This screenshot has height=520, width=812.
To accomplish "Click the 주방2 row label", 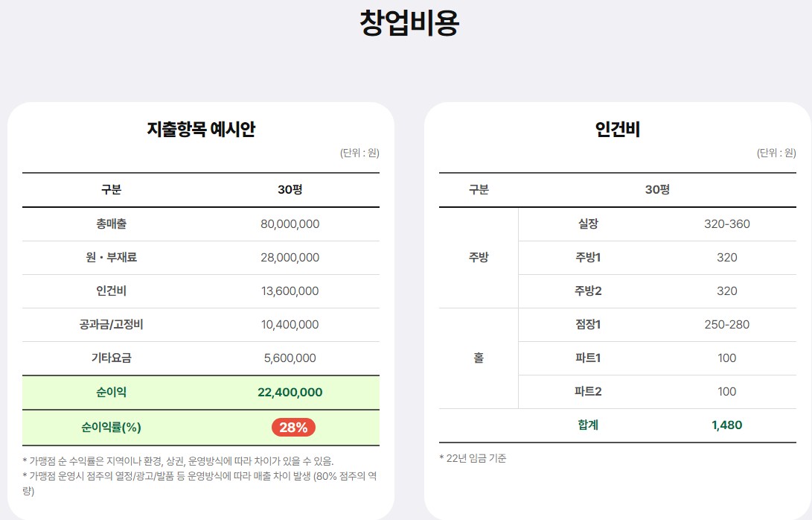I will pyautogui.click(x=588, y=291).
